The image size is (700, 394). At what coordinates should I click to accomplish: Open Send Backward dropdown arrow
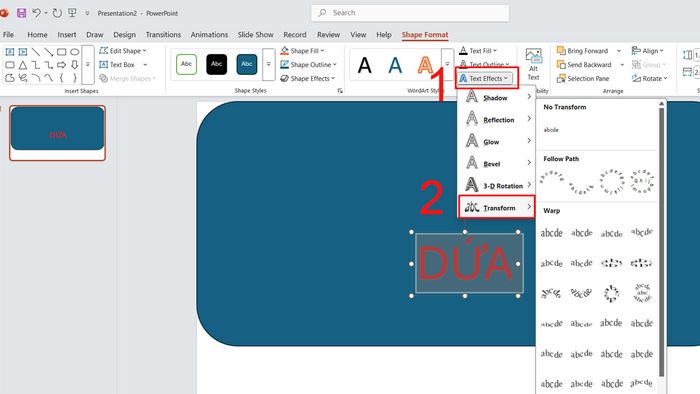click(622, 65)
